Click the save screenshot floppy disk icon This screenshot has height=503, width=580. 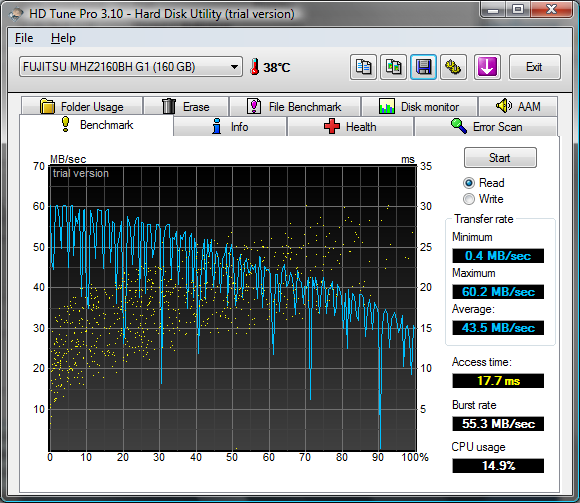[x=424, y=67]
